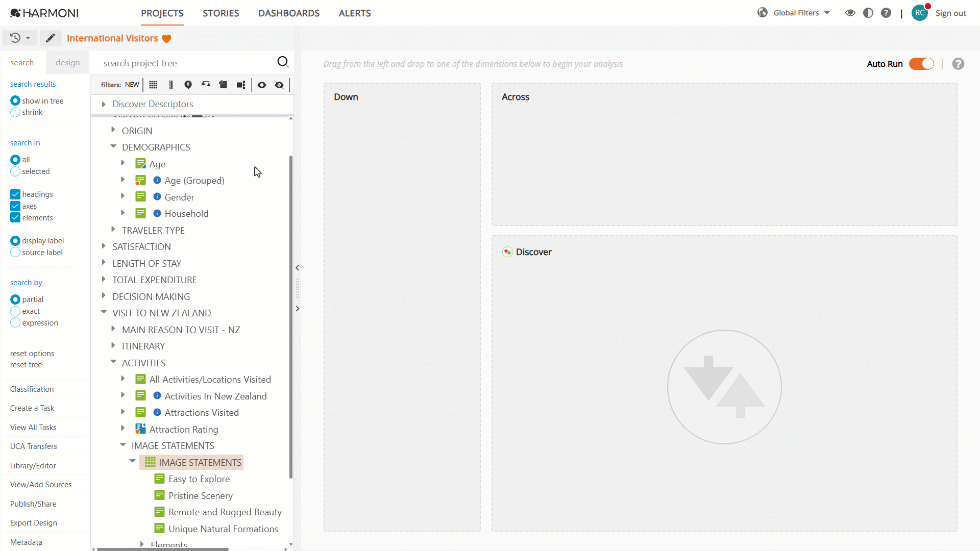Click the orange favorite heart icon
Screen dimensions: 980x551
click(x=166, y=39)
